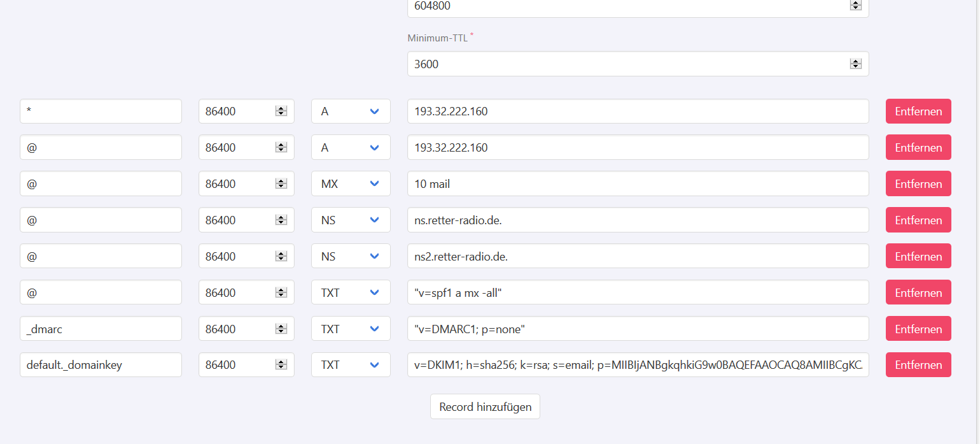The image size is (980, 444).
Task: Click the spinner arrows on the 604800 field
Action: click(855, 5)
